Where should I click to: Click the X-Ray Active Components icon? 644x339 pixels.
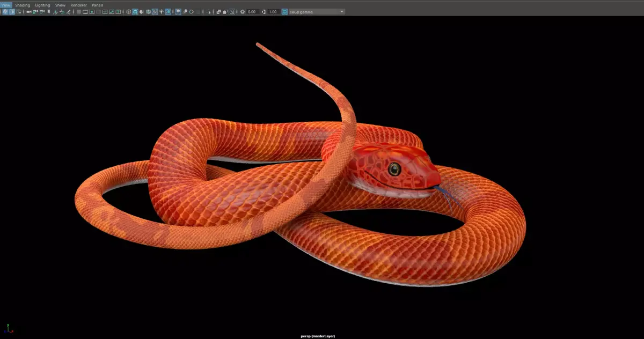point(225,12)
